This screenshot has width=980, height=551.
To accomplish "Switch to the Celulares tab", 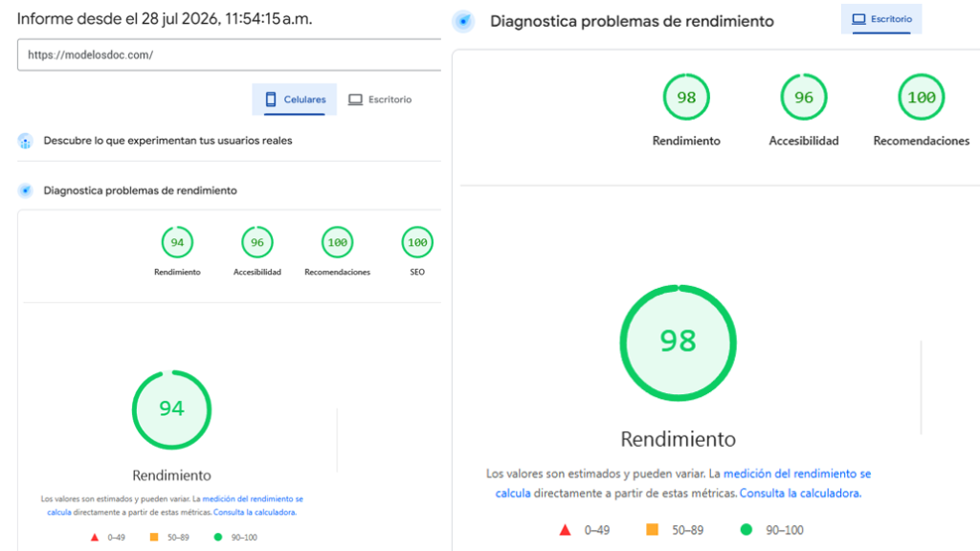I will (295, 99).
